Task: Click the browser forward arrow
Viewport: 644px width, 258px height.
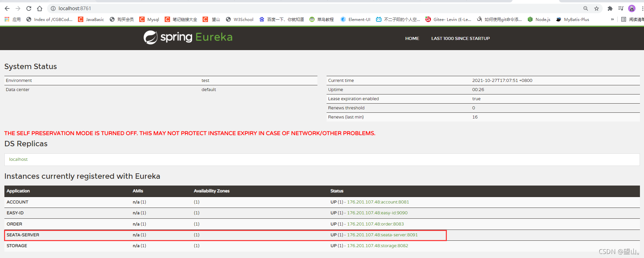Action: (x=18, y=8)
